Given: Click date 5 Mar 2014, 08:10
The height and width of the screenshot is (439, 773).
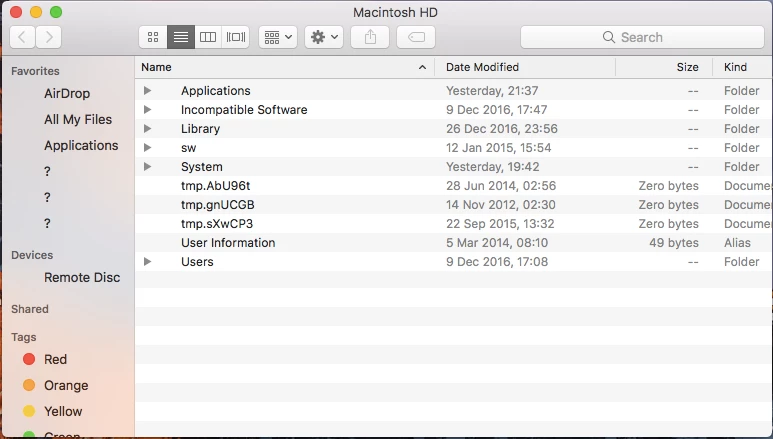Looking at the screenshot, I should 497,243.
